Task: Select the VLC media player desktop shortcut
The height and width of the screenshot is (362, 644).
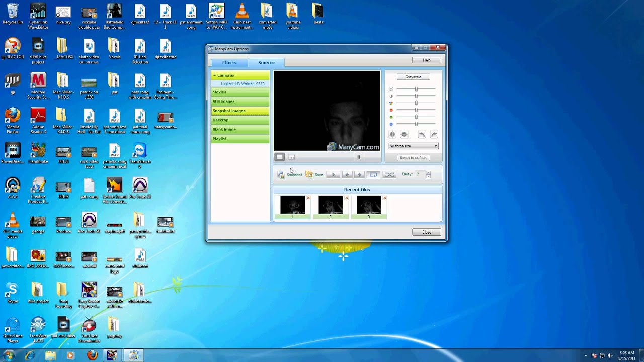Action: [13, 225]
